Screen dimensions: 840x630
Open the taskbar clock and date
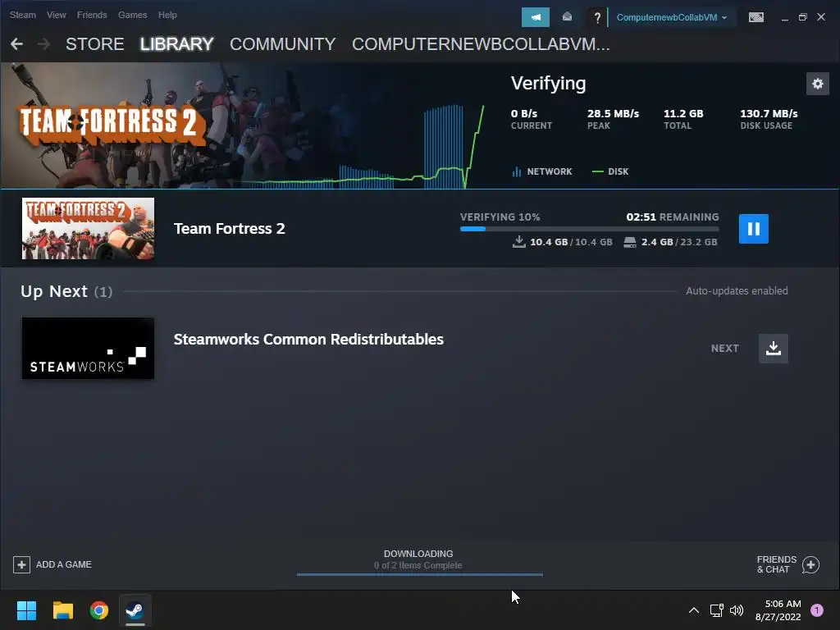[x=778, y=610]
